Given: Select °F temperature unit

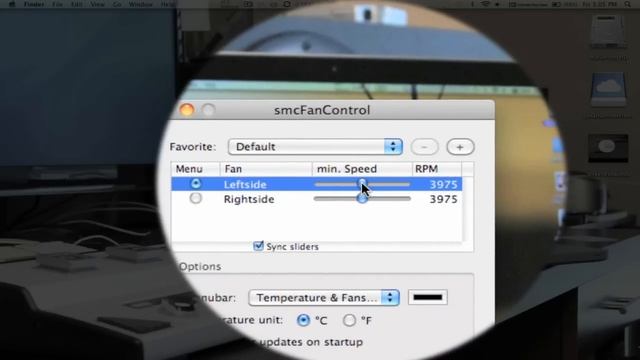Looking at the screenshot, I should 349,320.
